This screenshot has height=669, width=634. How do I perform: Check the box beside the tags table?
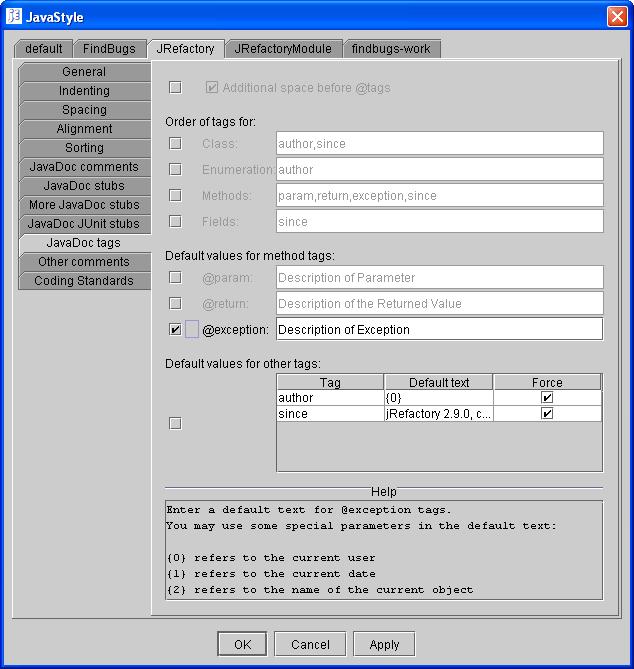click(x=176, y=424)
